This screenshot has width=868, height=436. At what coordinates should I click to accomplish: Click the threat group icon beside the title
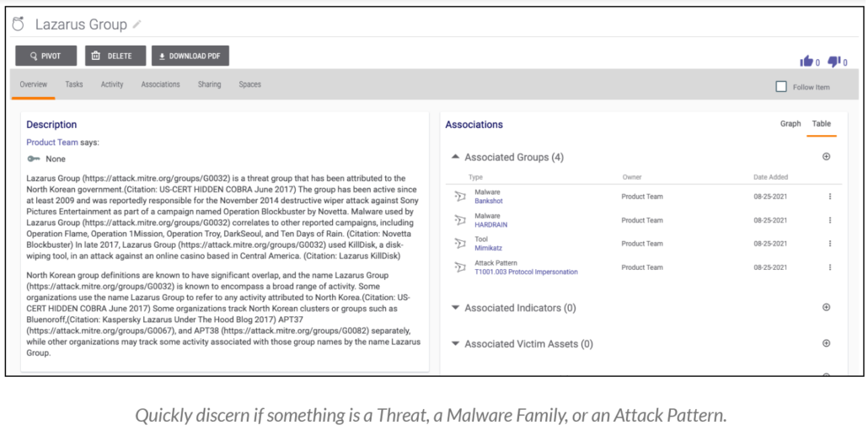pos(19,24)
